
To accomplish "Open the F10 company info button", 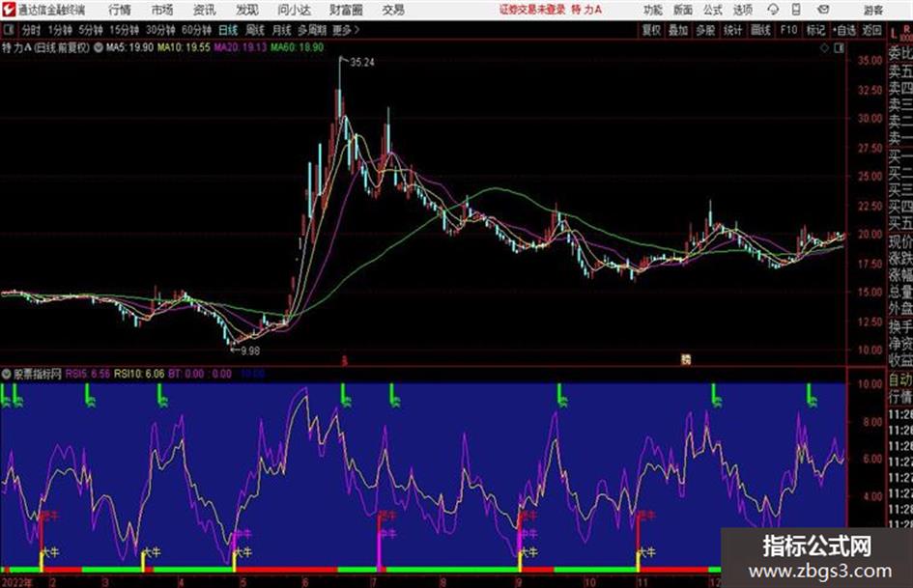I will 788,30.
